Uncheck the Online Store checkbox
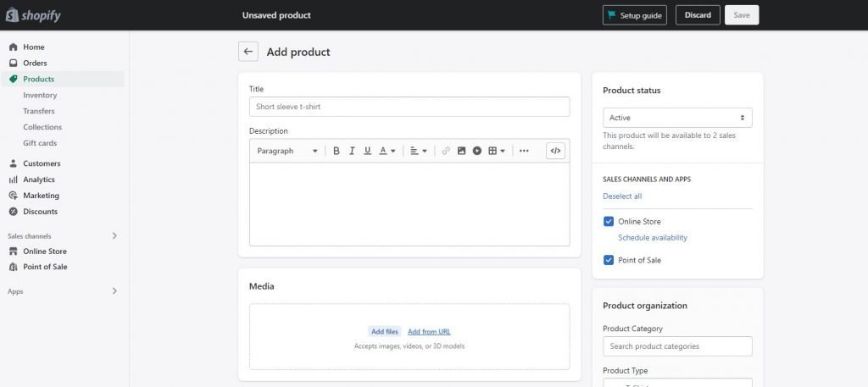The height and width of the screenshot is (387, 868). tap(609, 222)
